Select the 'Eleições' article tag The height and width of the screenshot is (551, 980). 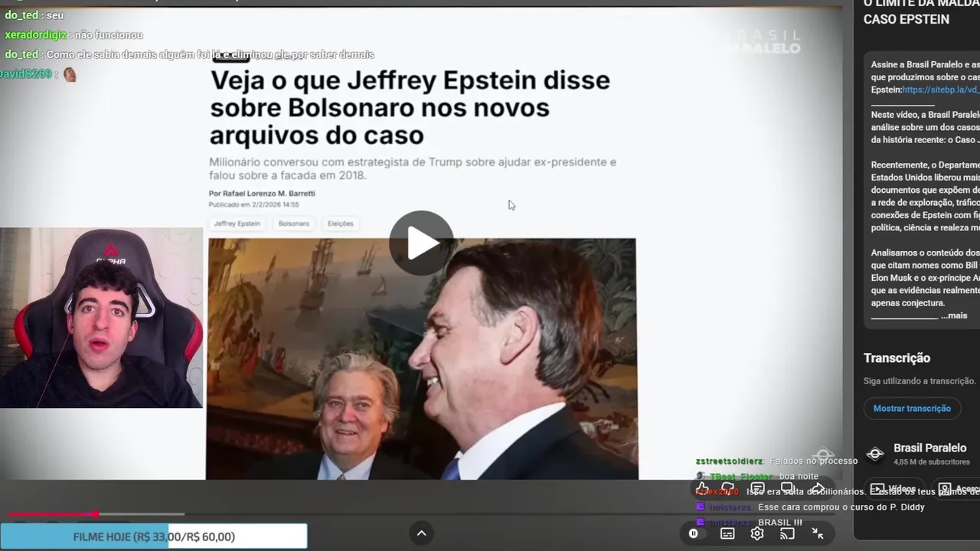pos(341,223)
